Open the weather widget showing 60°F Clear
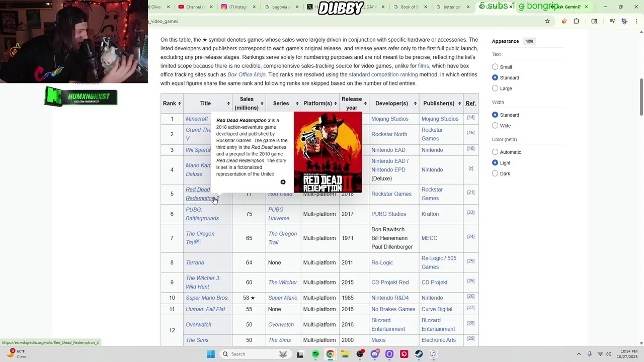Viewport: 644px width, 362px height. coord(17,353)
